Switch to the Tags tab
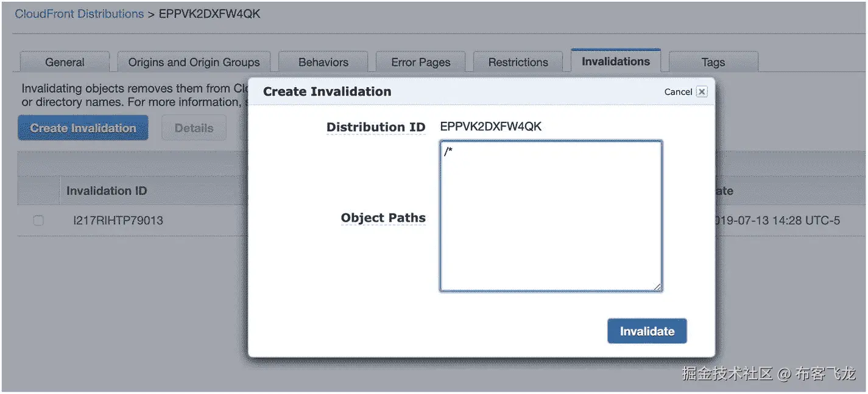The image size is (868, 394). click(x=713, y=62)
